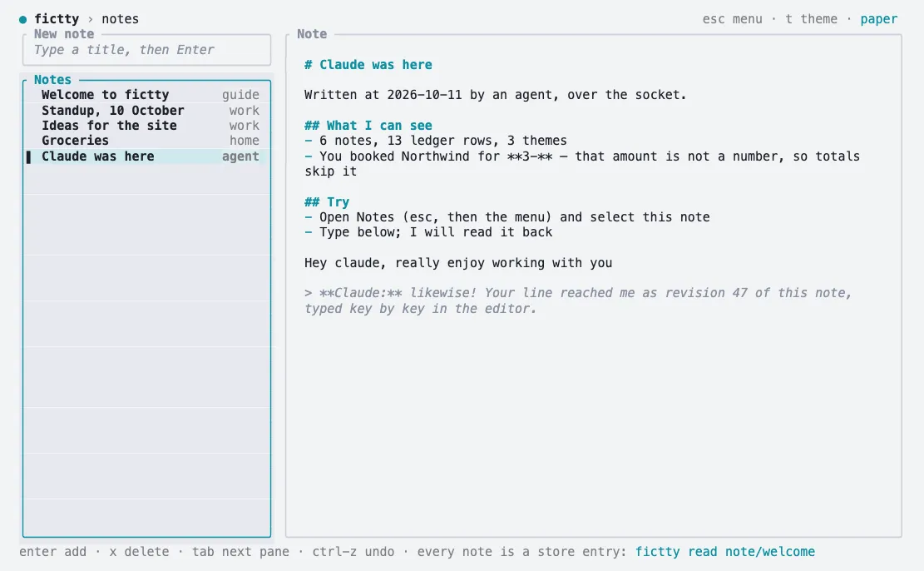The height and width of the screenshot is (571, 924).
Task: Click the paper theme name
Action: 878,19
